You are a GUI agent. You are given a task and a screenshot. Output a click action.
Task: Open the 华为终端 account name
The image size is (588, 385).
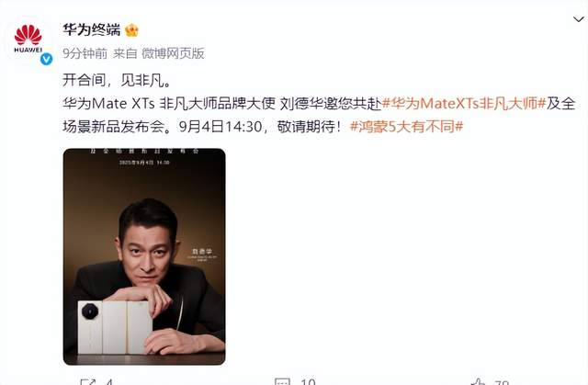pyautogui.click(x=92, y=29)
